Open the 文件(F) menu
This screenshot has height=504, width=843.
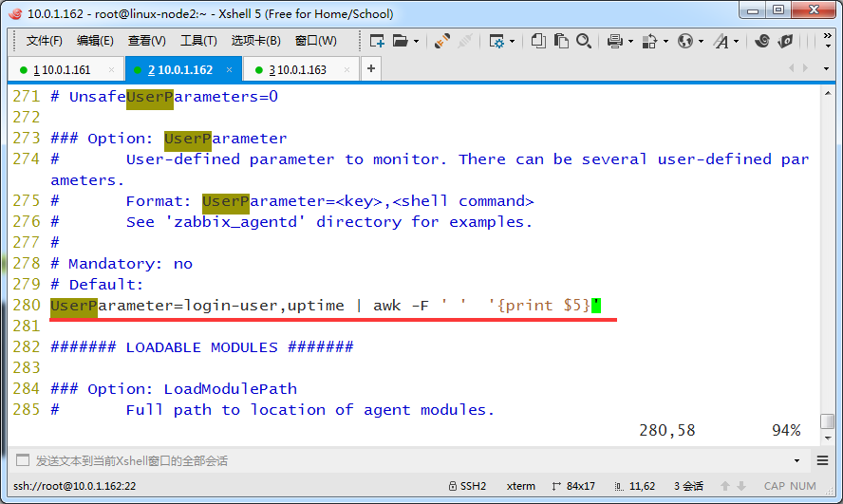coord(44,41)
